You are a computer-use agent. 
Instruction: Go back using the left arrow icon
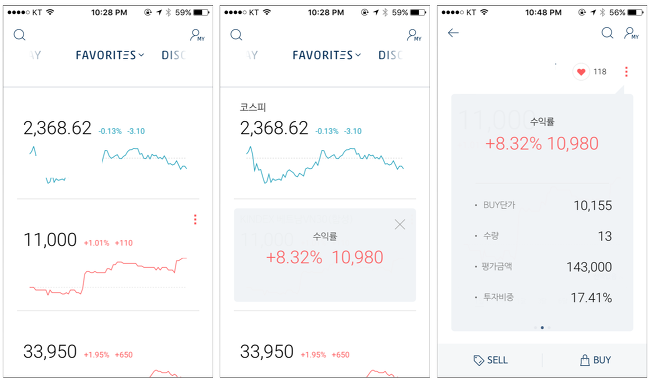[x=453, y=33]
